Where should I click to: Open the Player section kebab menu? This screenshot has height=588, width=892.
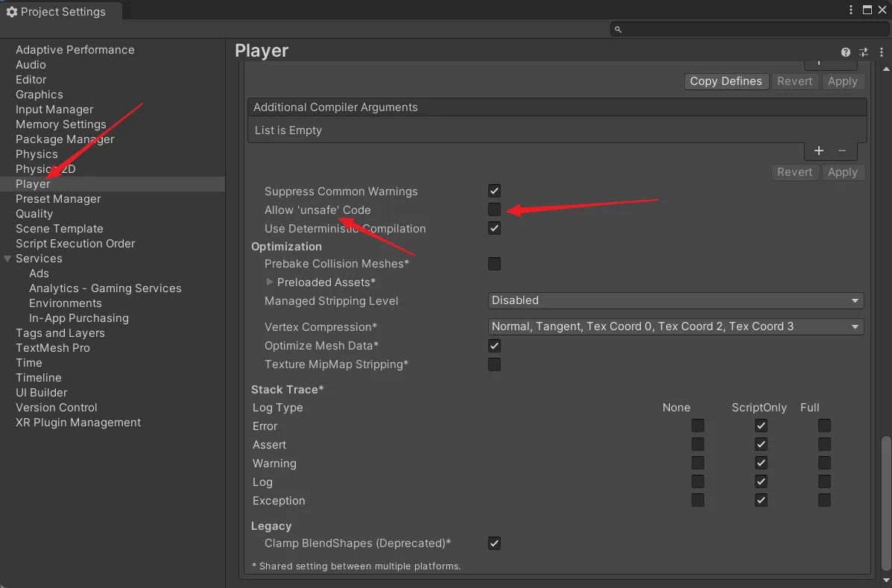(880, 52)
